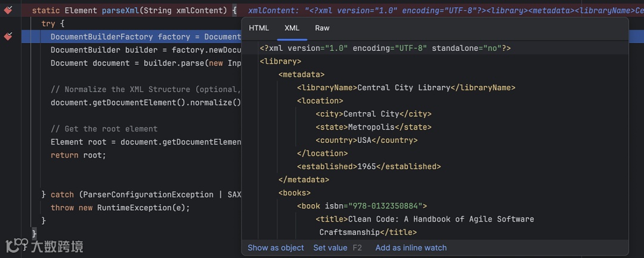Click the Normalize the XML Structure comment
644x258 pixels.
coord(146,90)
